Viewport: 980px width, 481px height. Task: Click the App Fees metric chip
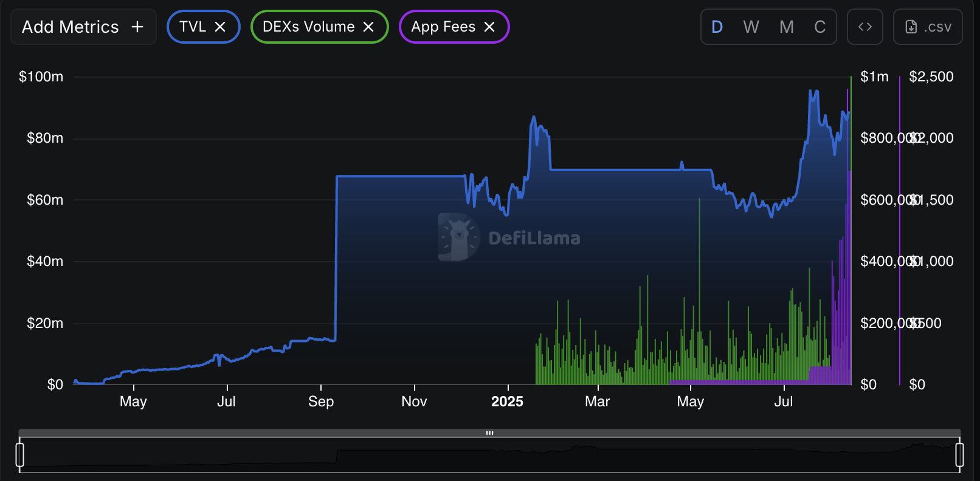pos(443,27)
